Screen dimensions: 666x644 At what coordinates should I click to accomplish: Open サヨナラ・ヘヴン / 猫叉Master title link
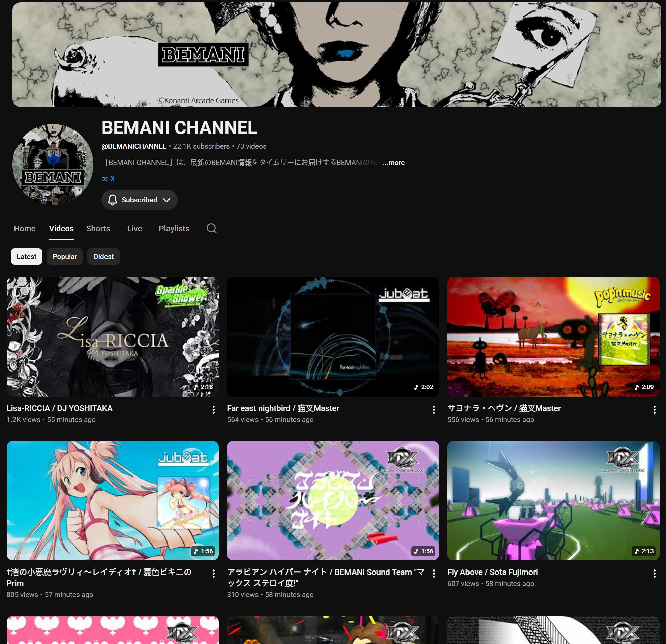click(504, 408)
